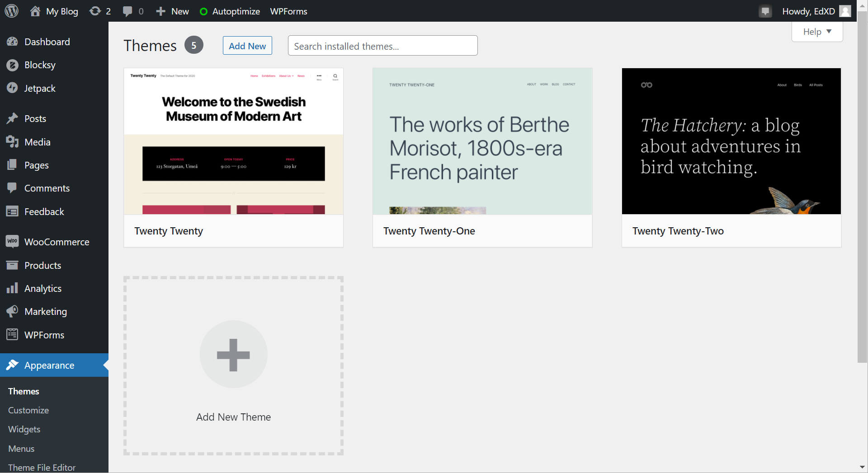868x473 pixels.
Task: Click the My Blog site link
Action: [x=62, y=11]
